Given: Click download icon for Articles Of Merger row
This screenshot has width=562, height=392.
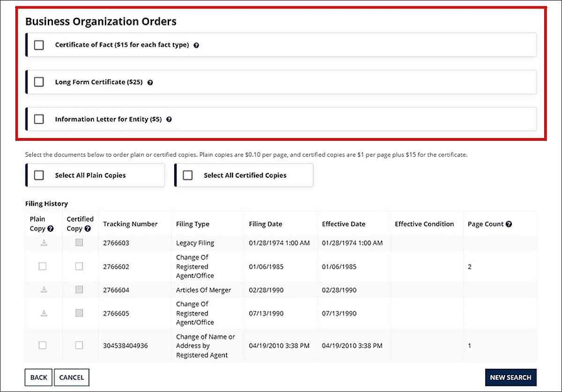Looking at the screenshot, I should pos(44,290).
